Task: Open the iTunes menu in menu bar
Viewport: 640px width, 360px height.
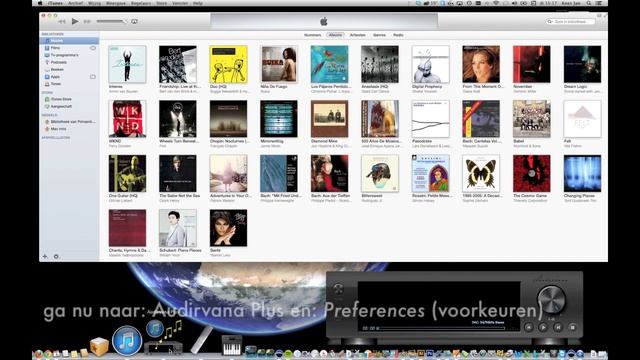Action: coord(55,3)
